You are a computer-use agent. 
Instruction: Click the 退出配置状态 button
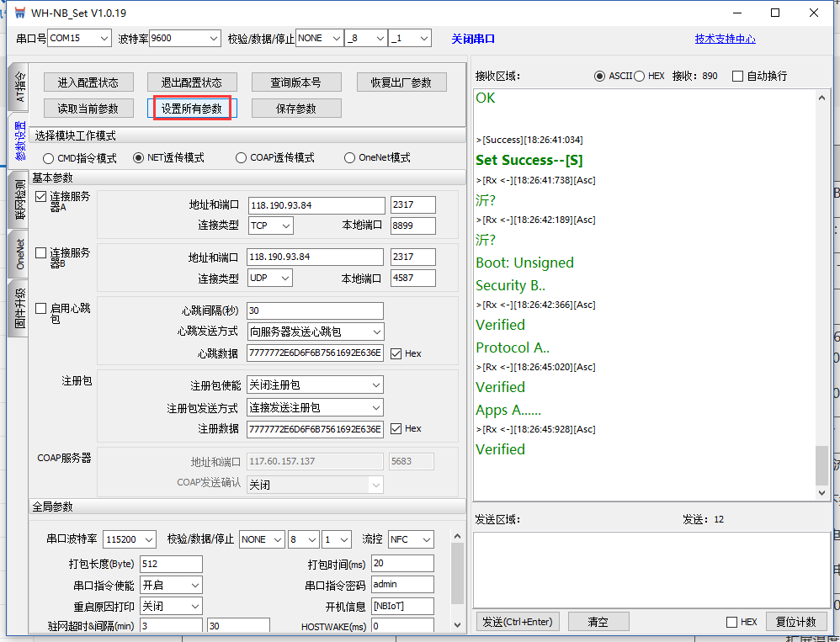[x=192, y=82]
